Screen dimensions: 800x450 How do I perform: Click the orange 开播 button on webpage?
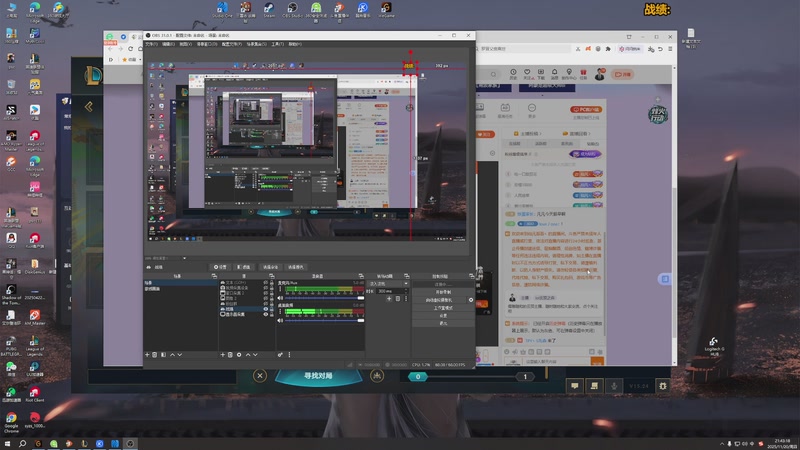tap(622, 74)
